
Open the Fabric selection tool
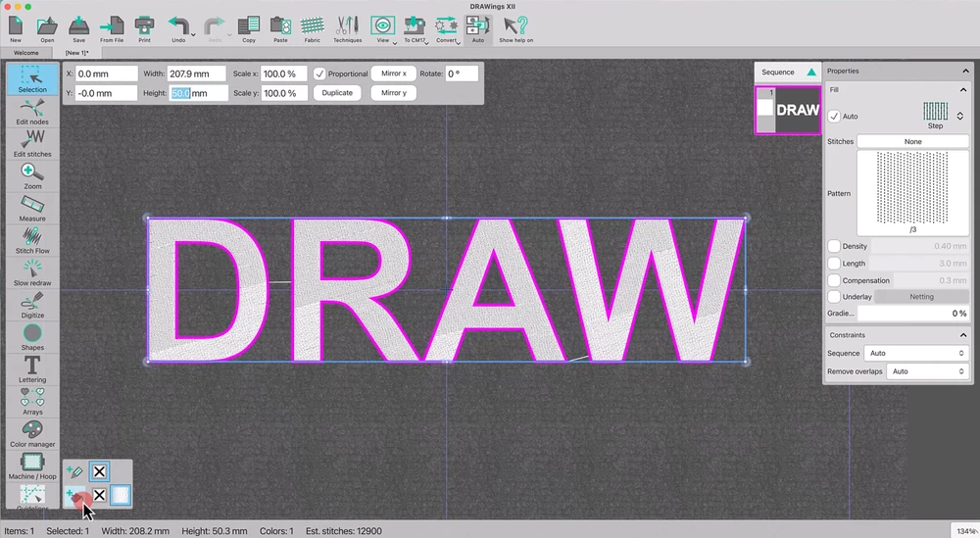312,28
